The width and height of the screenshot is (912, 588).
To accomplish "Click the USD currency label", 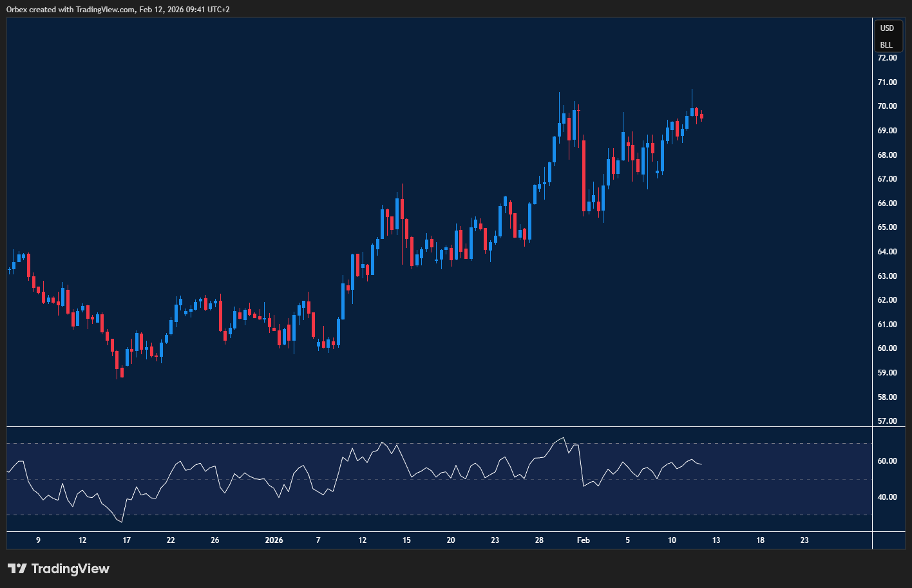I will point(887,28).
